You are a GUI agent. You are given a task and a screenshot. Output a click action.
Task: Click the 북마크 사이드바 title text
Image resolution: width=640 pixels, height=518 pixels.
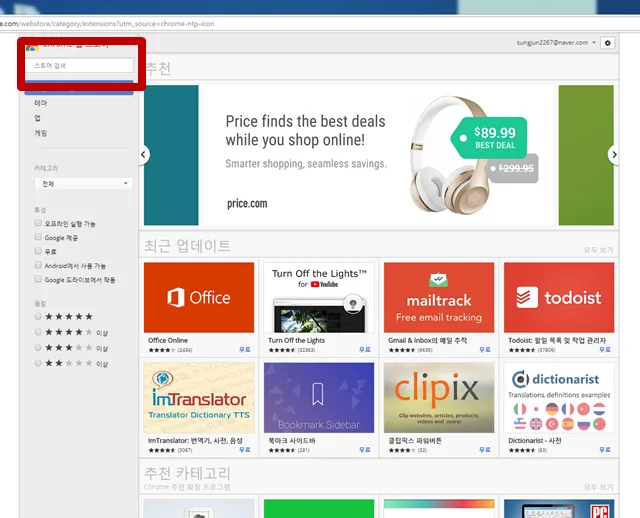[291, 440]
